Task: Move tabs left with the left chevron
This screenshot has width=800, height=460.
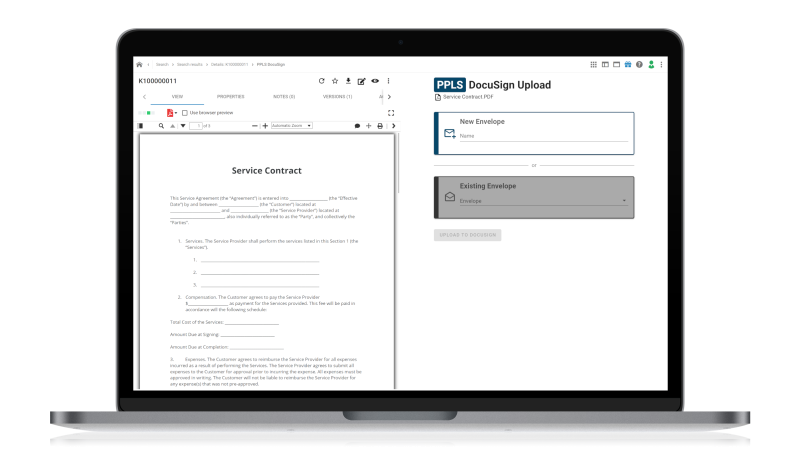Action: (x=144, y=97)
